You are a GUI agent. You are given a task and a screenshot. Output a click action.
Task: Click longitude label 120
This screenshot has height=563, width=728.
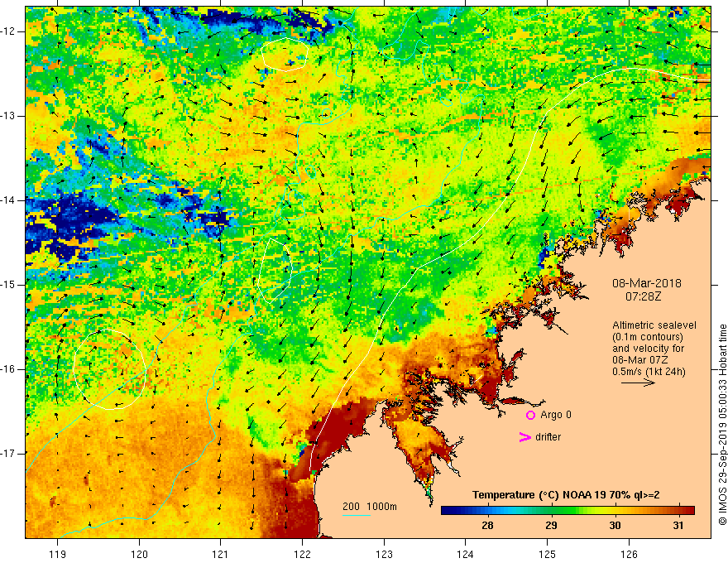pyautogui.click(x=139, y=554)
